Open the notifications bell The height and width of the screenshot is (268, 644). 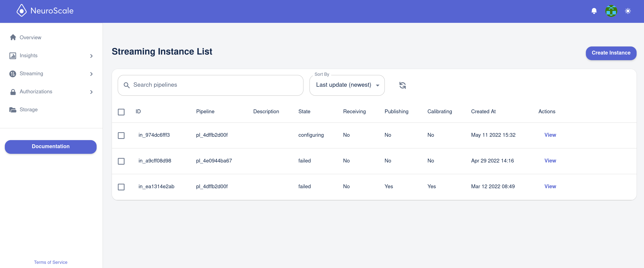pos(594,11)
